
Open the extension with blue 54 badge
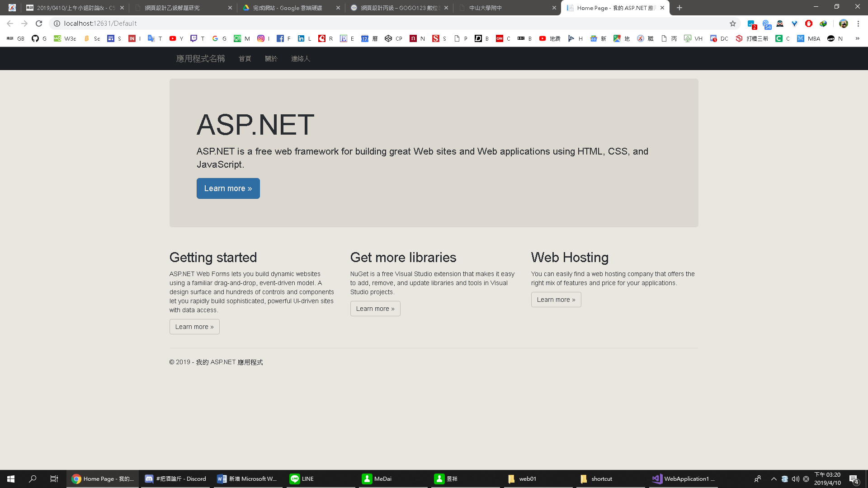(766, 24)
